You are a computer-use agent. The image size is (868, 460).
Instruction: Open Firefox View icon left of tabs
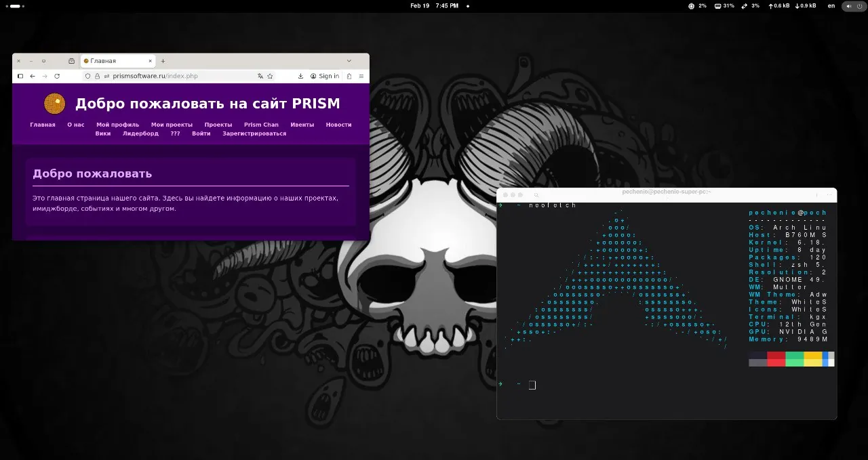pyautogui.click(x=71, y=61)
